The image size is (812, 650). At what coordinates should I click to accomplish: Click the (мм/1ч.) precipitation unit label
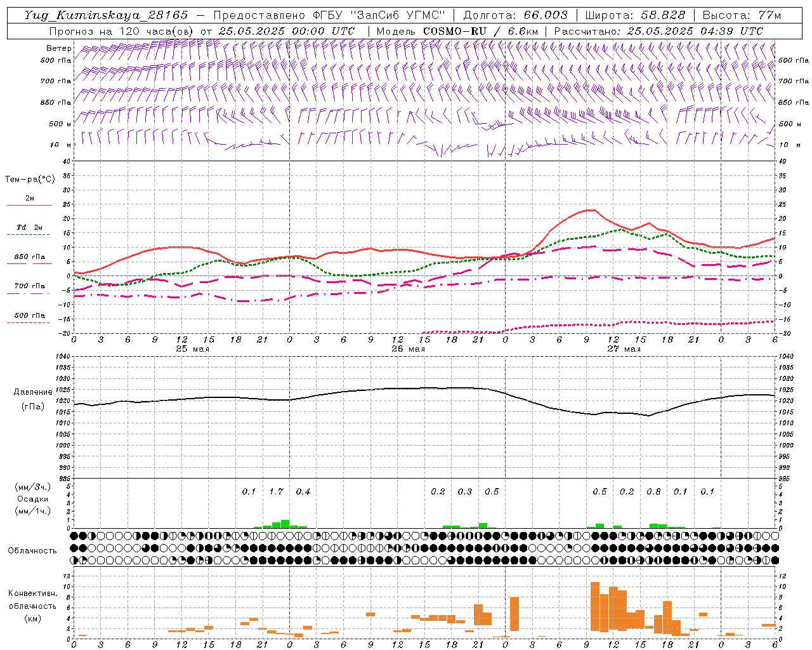pos(33,511)
